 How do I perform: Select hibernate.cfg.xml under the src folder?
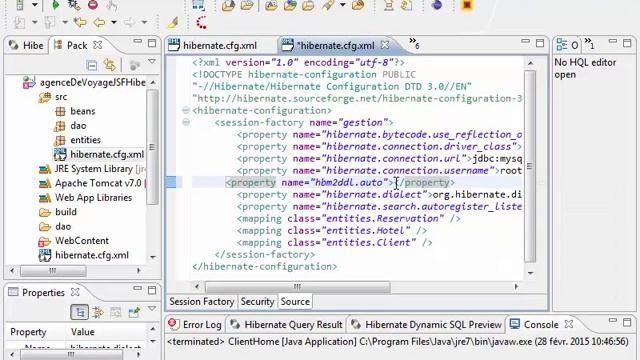coord(99,155)
